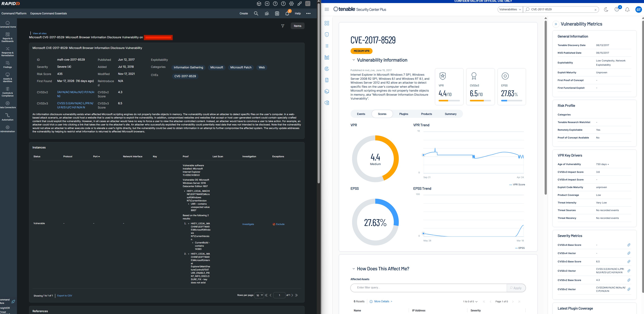The image size is (644, 314).
Task: Open Rapid7 settings gear icon
Action: (x=292, y=4)
